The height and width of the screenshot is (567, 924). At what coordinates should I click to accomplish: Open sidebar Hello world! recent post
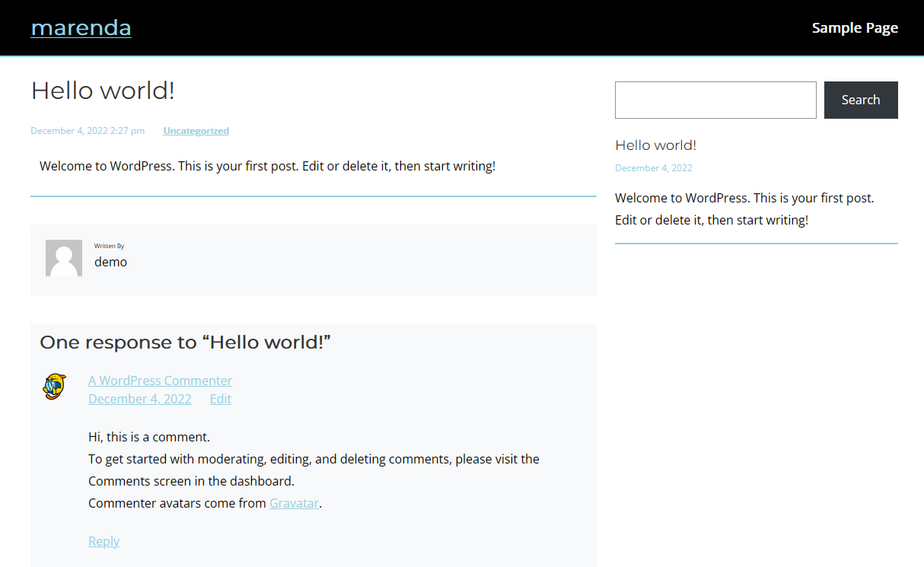(655, 145)
